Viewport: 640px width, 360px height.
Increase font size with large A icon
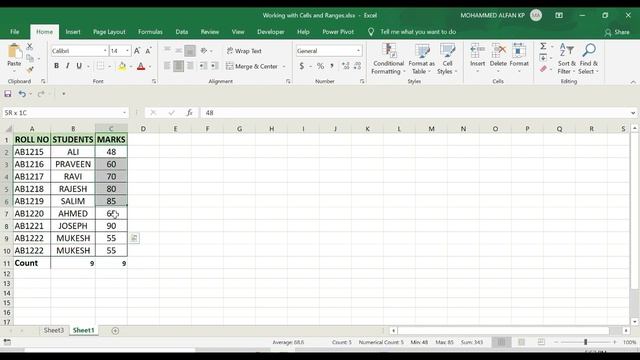(137, 51)
